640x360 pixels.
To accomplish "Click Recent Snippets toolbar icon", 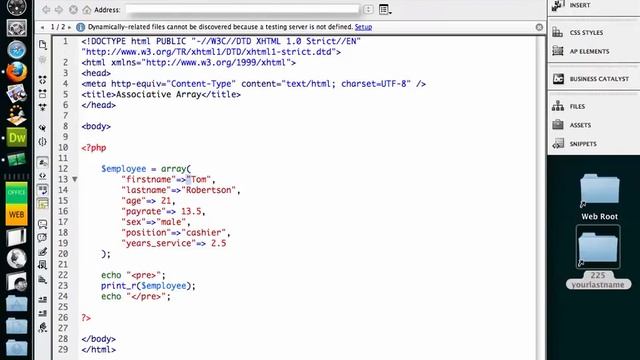I will tap(42, 265).
